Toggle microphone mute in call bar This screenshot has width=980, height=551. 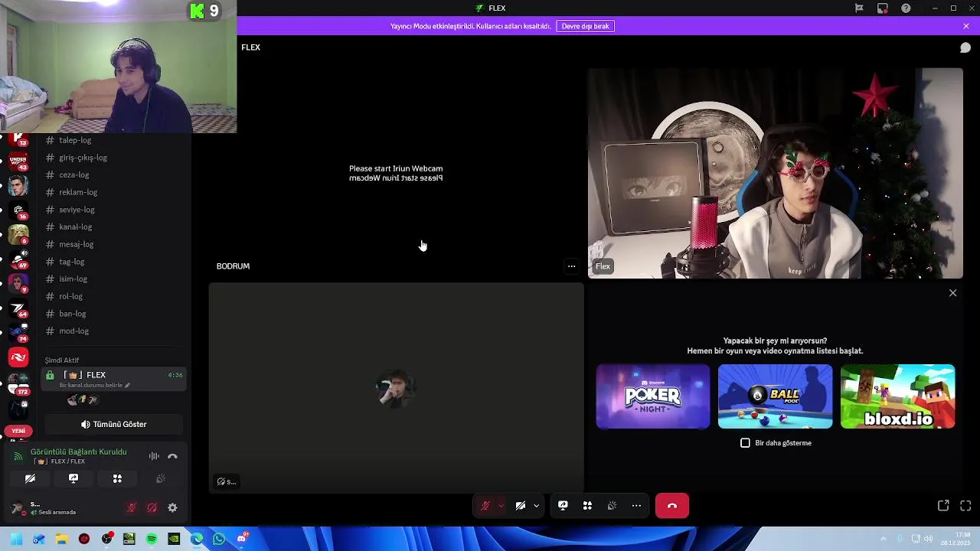tap(485, 506)
